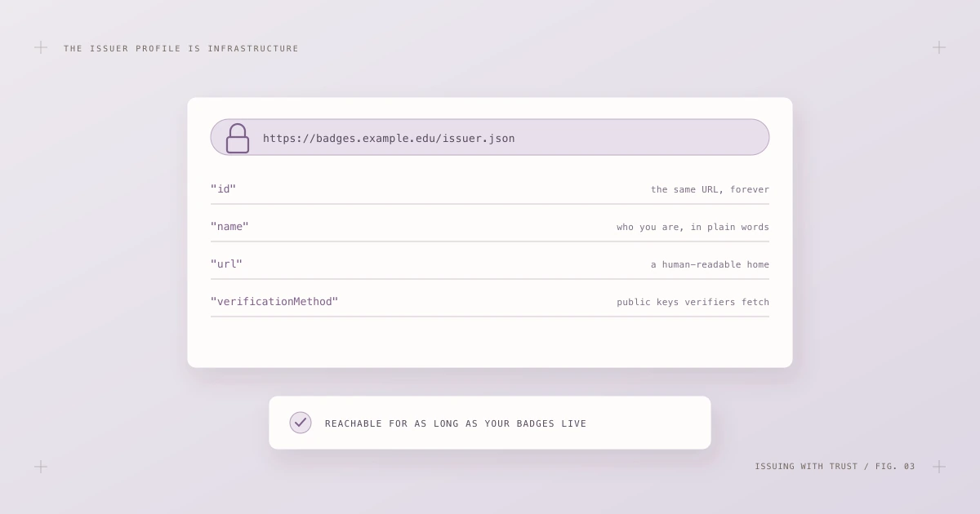Image resolution: width=980 pixels, height=514 pixels.
Task: Select the "verificationMethod" key text
Action: tap(274, 302)
